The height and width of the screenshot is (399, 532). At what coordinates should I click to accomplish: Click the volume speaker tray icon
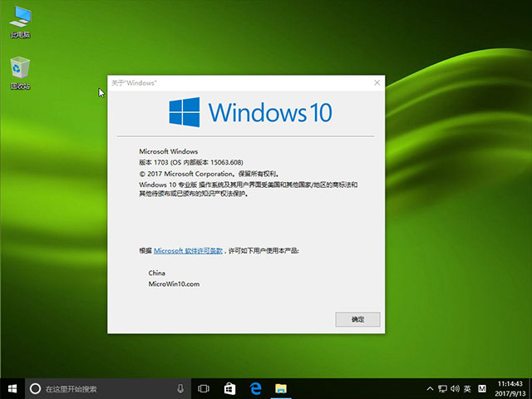point(455,388)
